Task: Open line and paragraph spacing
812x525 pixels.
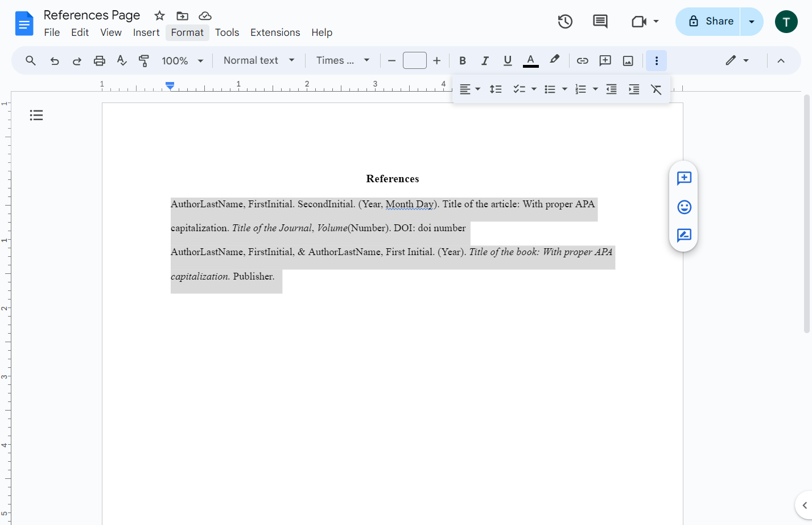Action: pyautogui.click(x=496, y=89)
